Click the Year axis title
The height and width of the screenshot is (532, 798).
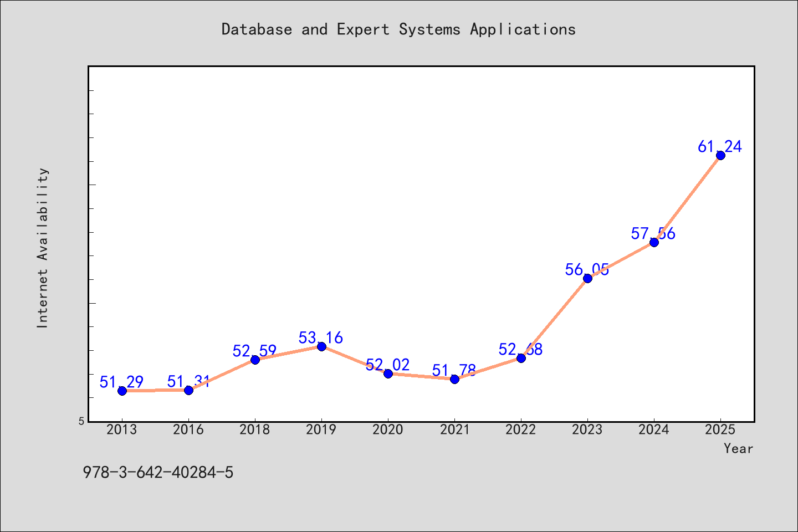739,448
